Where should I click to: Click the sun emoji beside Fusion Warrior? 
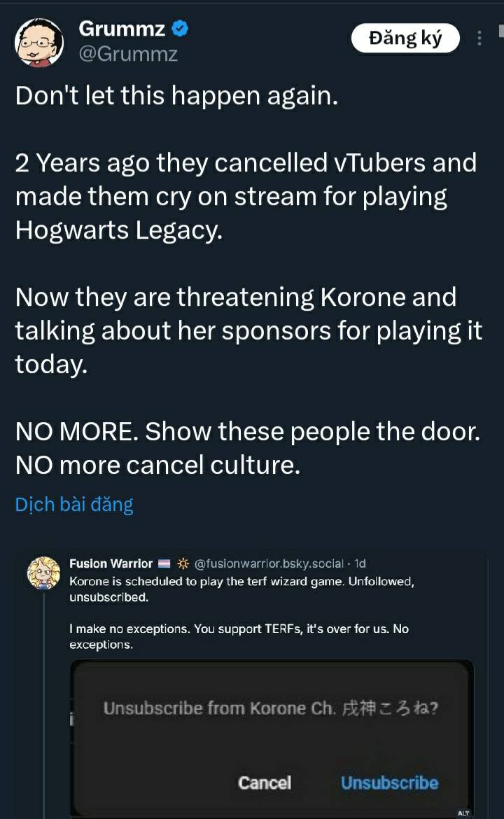tap(183, 563)
